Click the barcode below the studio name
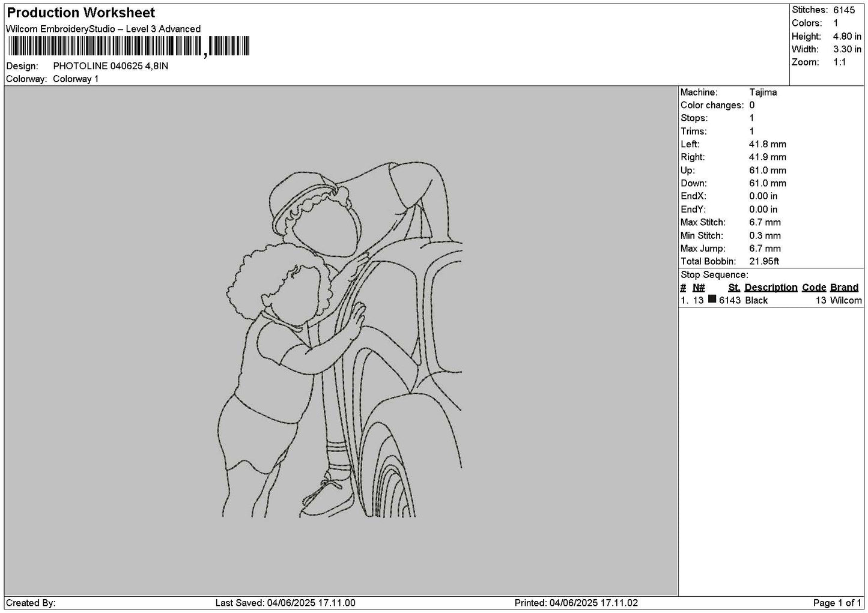 pos(129,46)
